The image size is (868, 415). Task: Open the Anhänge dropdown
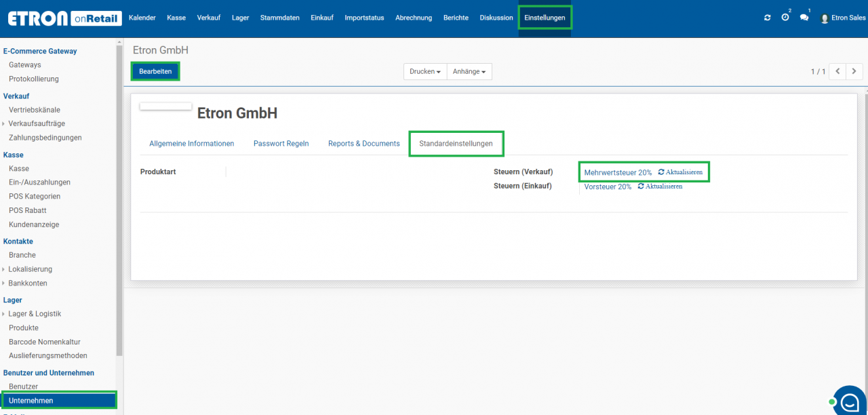[x=469, y=71]
